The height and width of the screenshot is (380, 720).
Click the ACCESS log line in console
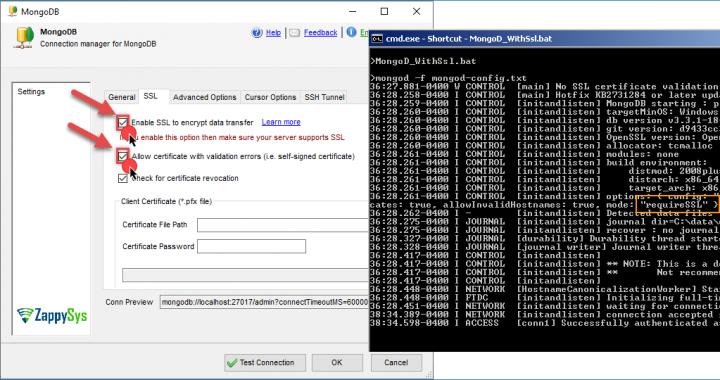545,323
